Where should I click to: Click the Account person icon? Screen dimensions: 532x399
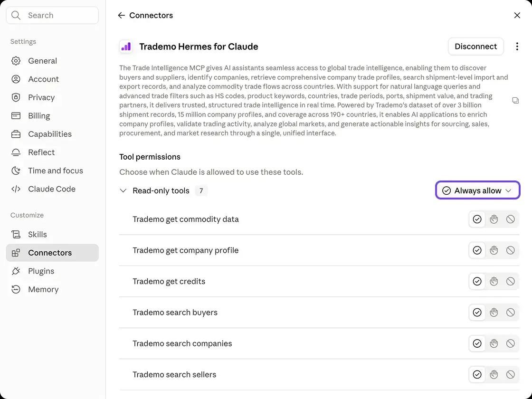tap(16, 79)
